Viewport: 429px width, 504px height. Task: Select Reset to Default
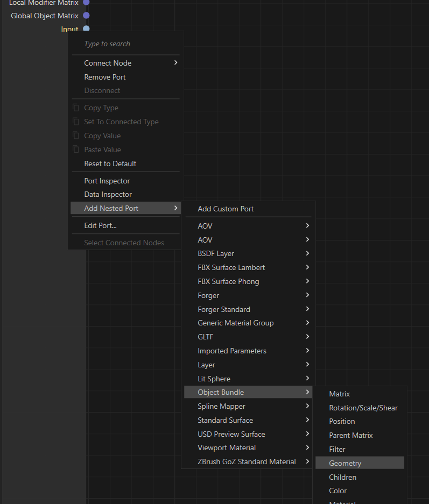[x=126, y=164]
